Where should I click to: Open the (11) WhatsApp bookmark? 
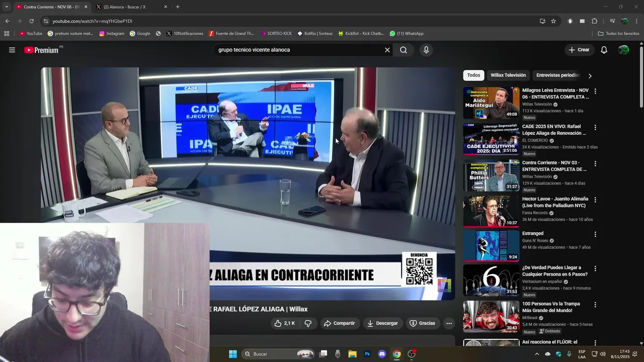coord(407,34)
